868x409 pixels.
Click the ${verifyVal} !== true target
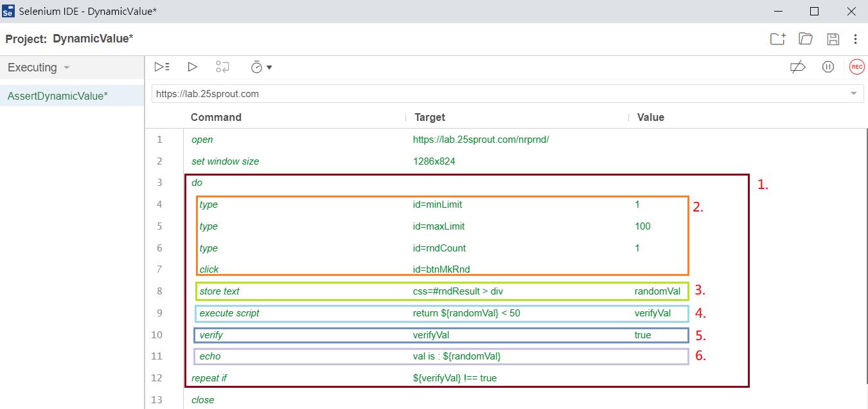coord(455,378)
